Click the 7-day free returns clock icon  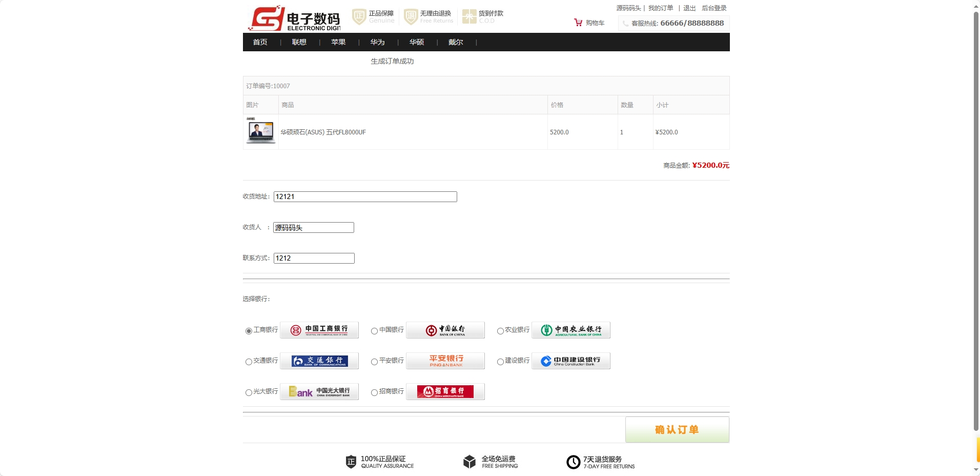573,462
